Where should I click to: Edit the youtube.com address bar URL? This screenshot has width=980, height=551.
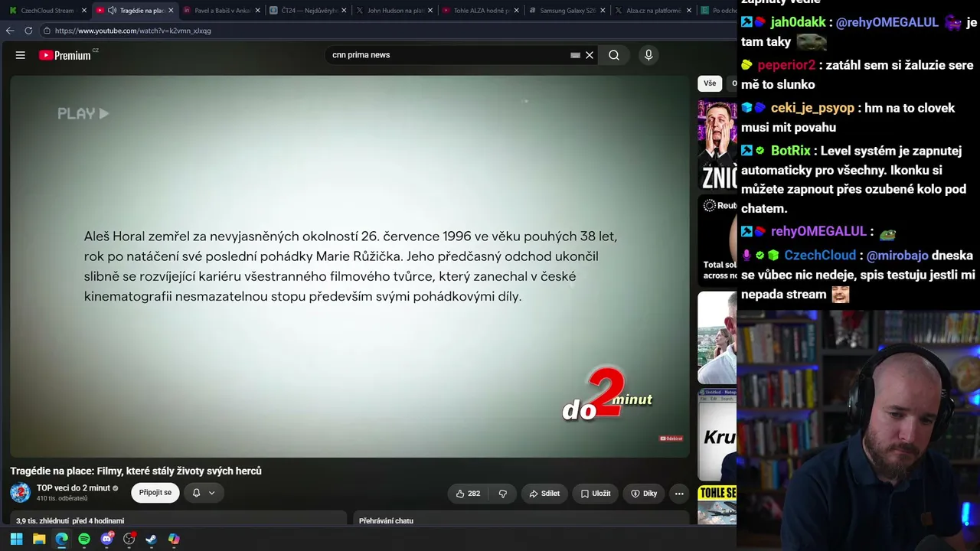(133, 31)
